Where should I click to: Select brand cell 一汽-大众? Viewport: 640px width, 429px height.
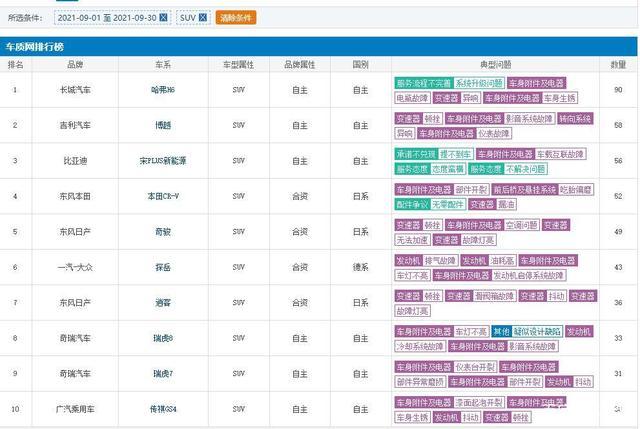[75, 267]
